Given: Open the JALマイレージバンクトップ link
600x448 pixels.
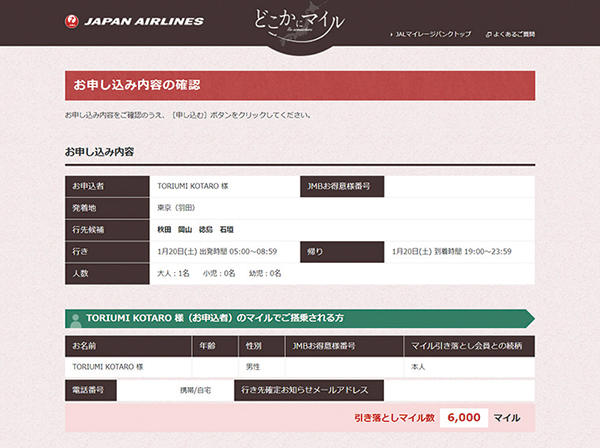Looking at the screenshot, I should tap(432, 34).
